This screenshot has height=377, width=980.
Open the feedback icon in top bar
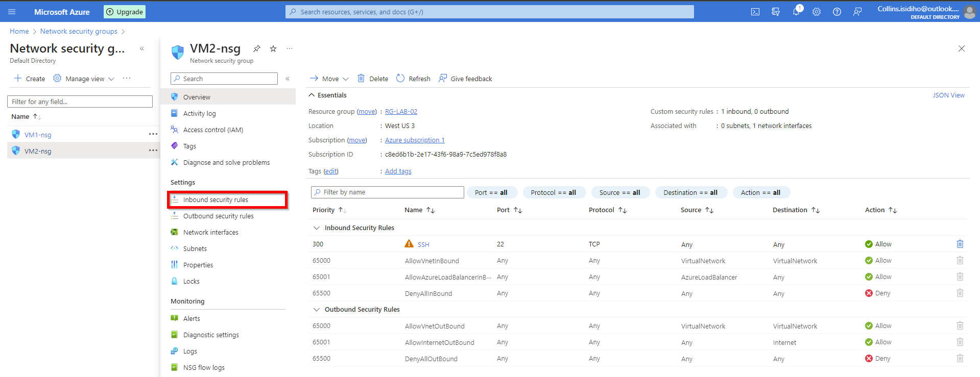click(857, 12)
